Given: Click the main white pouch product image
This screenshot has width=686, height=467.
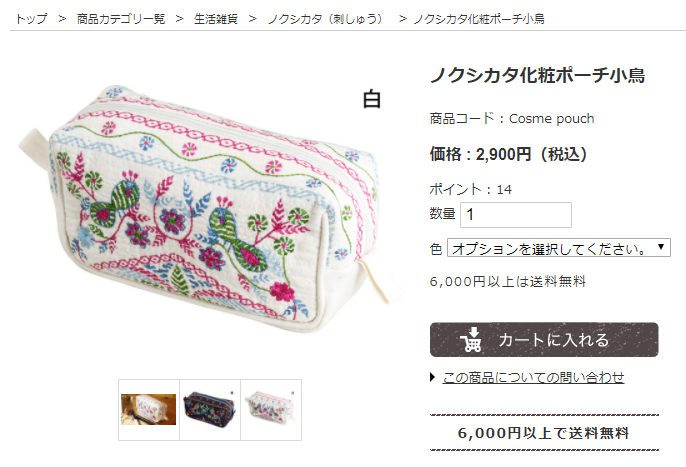Looking at the screenshot, I should pyautogui.click(x=210, y=208).
